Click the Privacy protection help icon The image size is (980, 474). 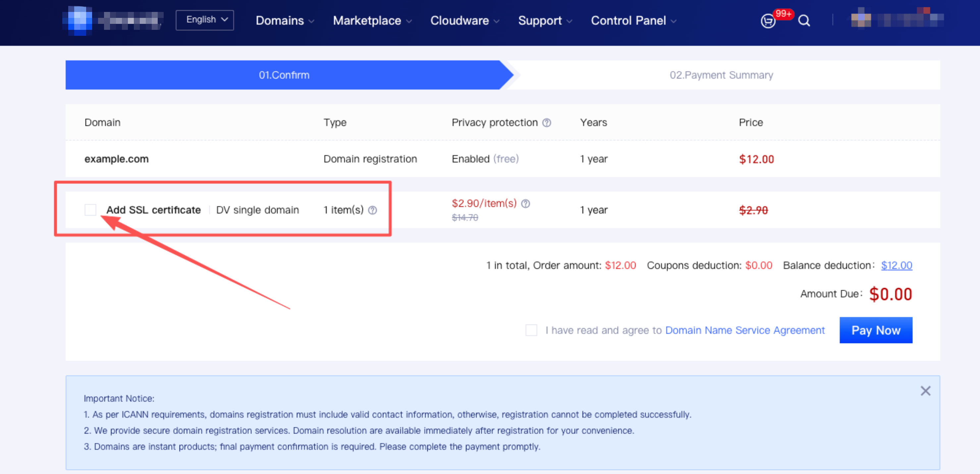coord(547,123)
